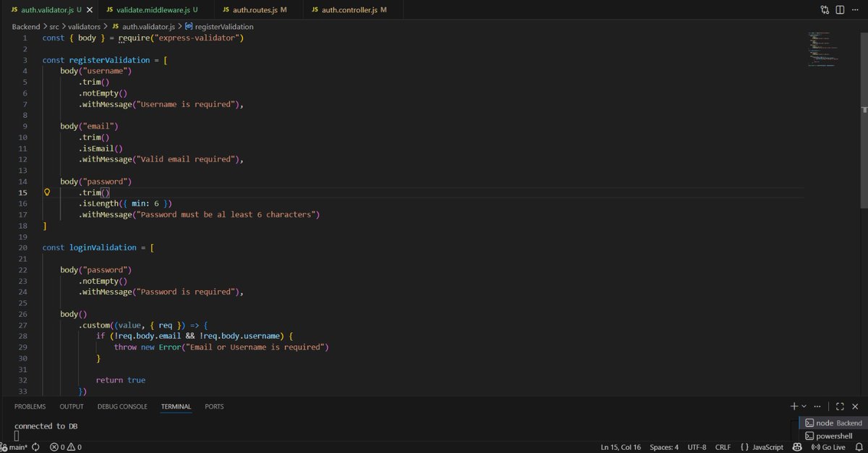Change end of line sequence CRLF
Image resolution: width=868 pixels, height=453 pixels.
723,447
